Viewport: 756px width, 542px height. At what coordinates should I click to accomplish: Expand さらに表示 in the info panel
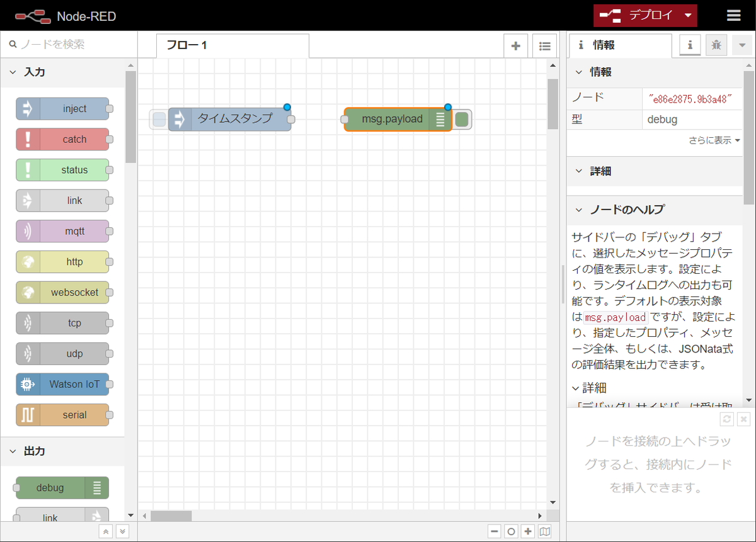click(714, 140)
